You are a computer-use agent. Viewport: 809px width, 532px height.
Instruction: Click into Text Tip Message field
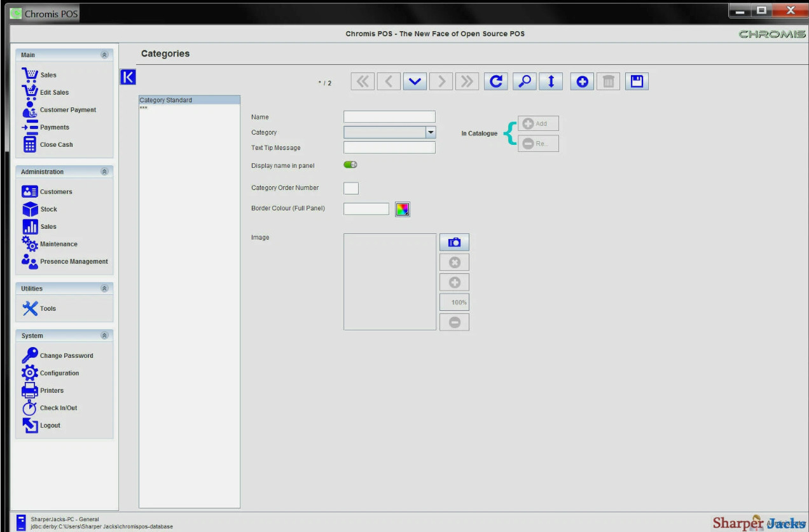point(389,147)
